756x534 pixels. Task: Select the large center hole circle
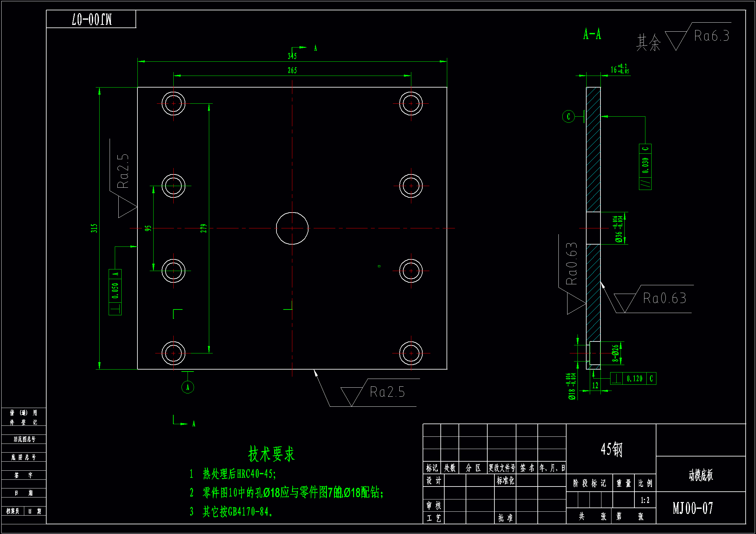(x=292, y=228)
